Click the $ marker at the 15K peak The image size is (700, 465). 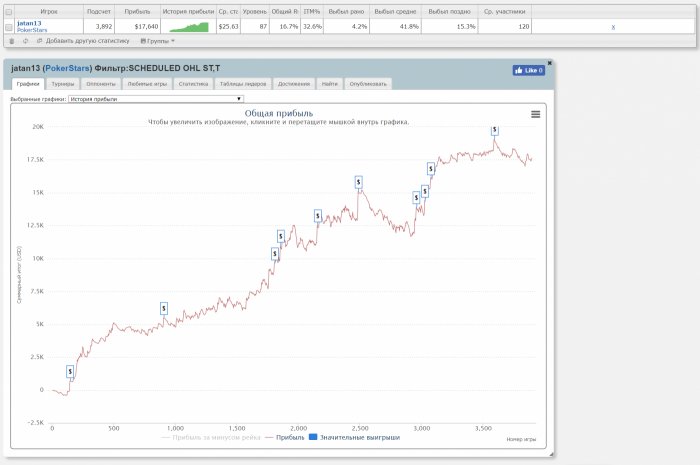(358, 182)
